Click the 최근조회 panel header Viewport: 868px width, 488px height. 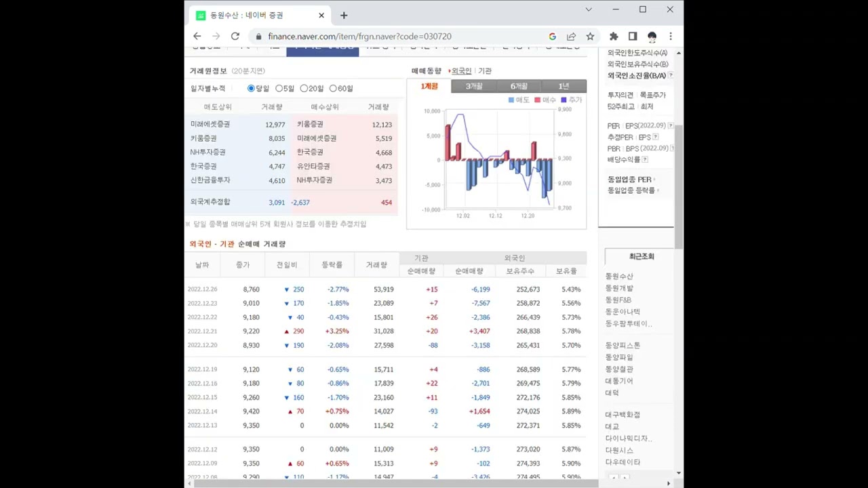click(641, 256)
